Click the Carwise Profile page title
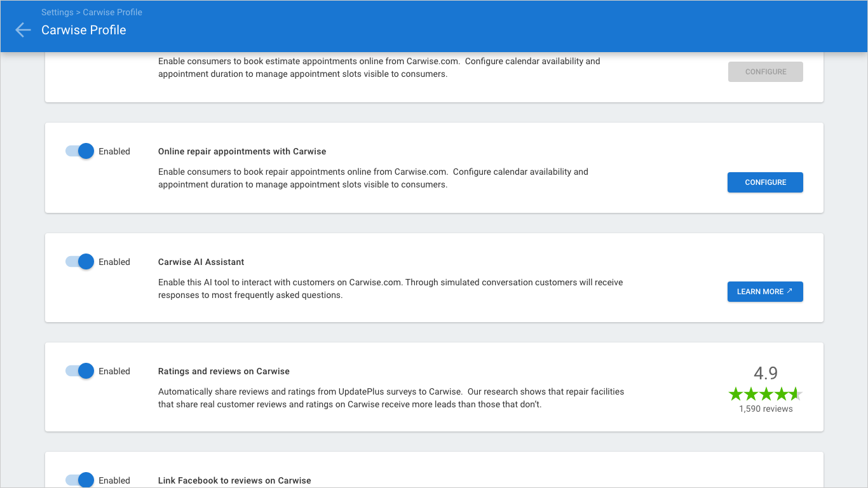The width and height of the screenshot is (868, 488). pyautogui.click(x=84, y=30)
